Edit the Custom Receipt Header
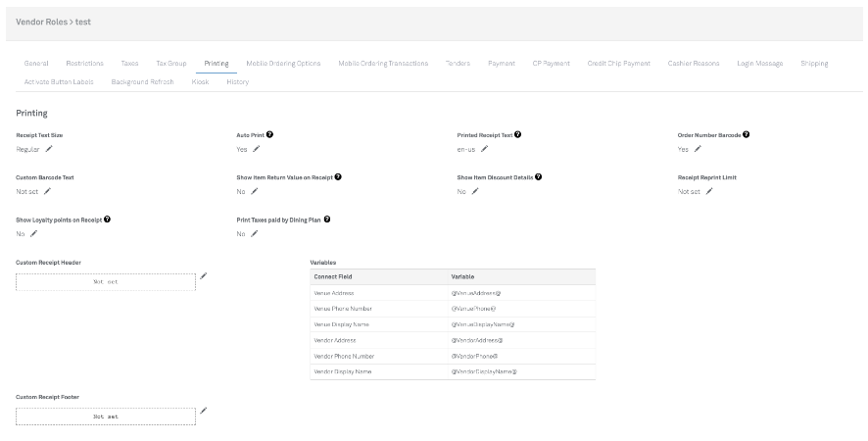This screenshot has height=441, width=868. (204, 276)
